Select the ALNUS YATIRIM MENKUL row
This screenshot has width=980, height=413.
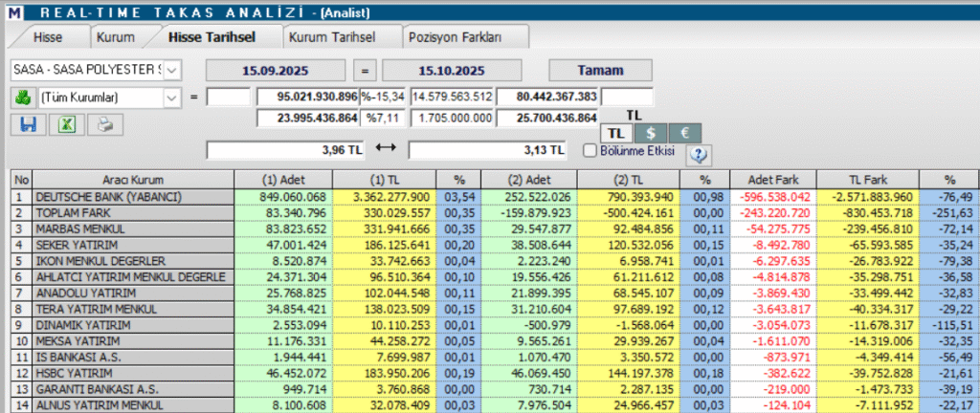click(x=495, y=405)
